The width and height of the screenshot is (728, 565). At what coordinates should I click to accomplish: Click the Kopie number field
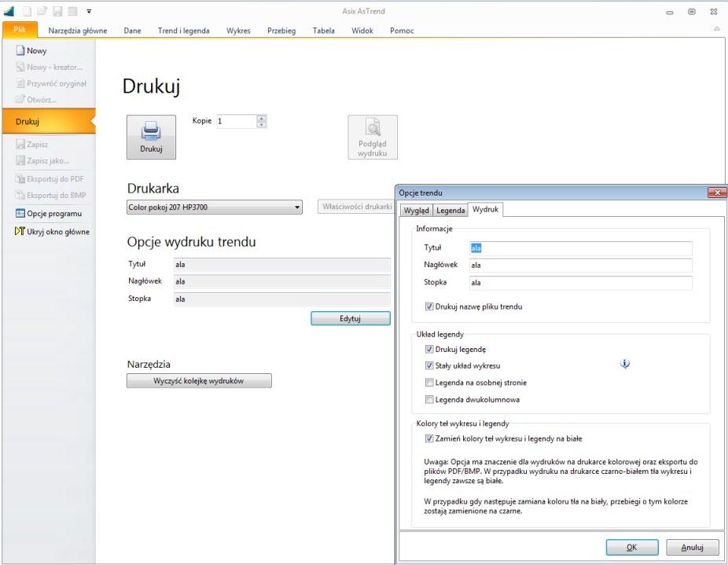point(237,121)
